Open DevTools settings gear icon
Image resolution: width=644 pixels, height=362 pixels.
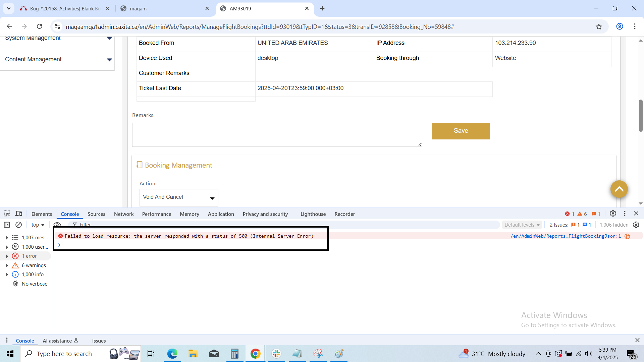[613, 214]
